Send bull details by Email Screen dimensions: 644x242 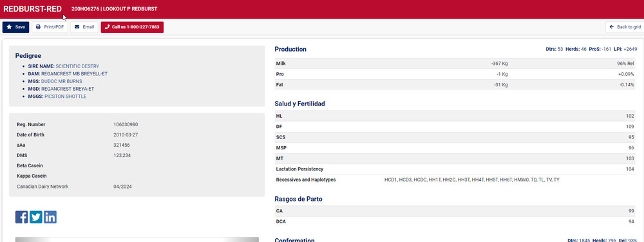point(84,27)
